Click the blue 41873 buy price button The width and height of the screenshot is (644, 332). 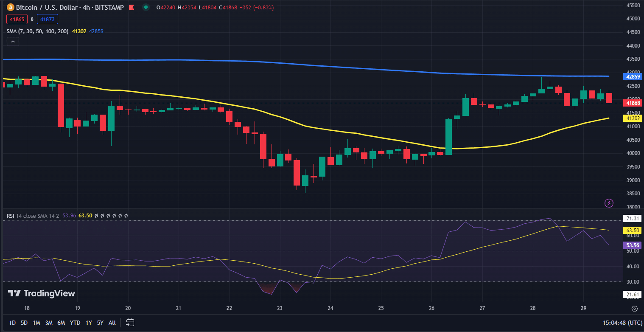click(x=48, y=19)
